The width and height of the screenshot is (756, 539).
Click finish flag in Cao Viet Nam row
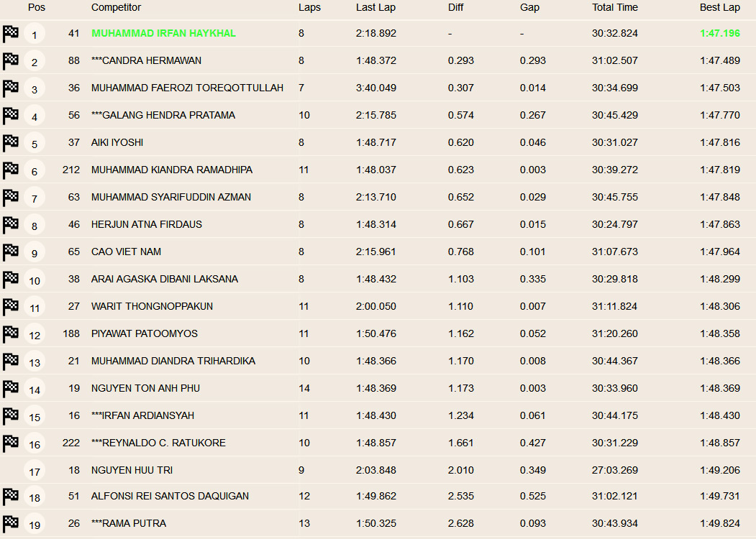[x=11, y=252]
